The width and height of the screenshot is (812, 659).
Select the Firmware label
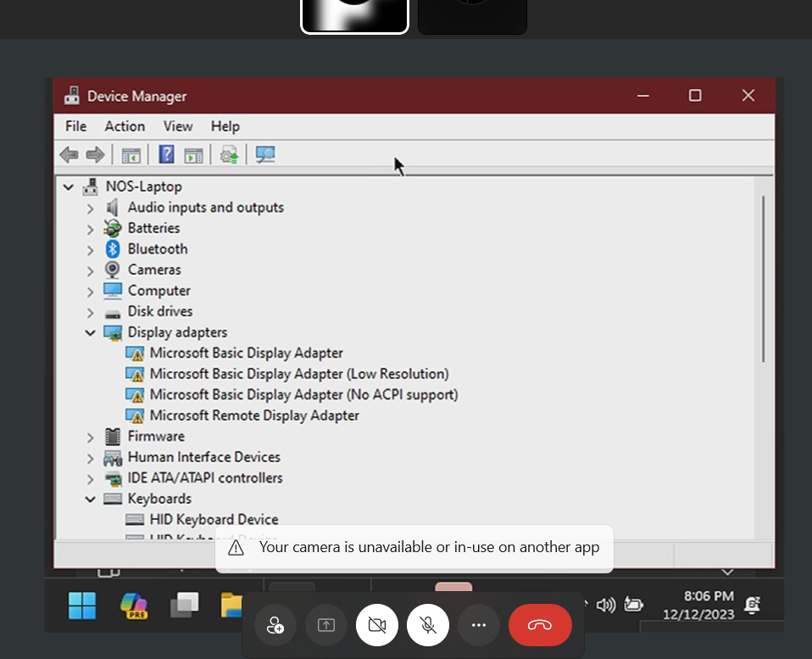156,436
